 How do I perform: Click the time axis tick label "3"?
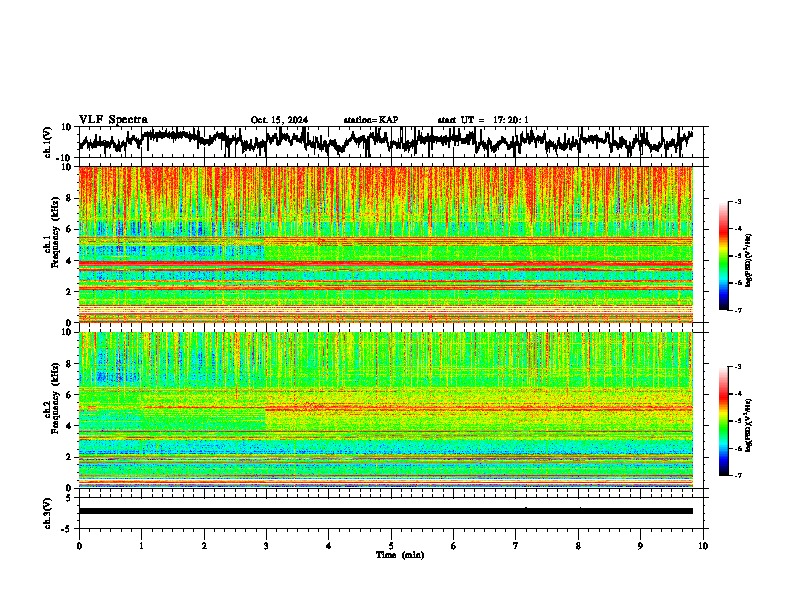(x=266, y=546)
